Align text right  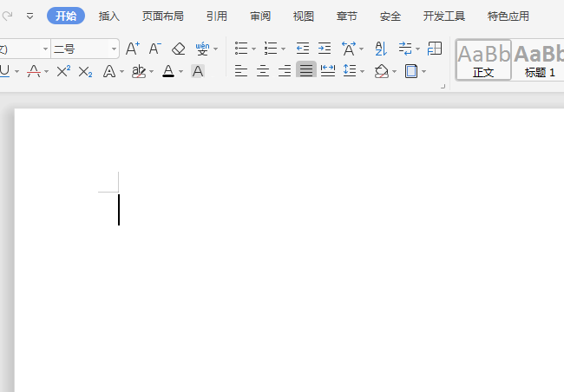[285, 71]
